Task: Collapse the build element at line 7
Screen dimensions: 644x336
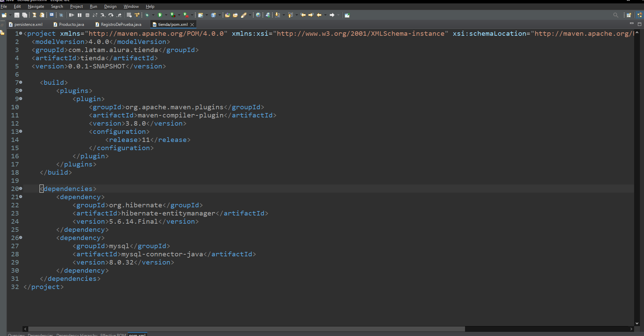Action: pos(21,82)
